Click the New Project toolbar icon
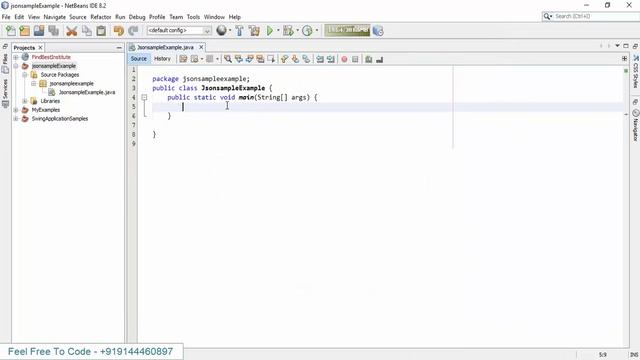This screenshot has height=360, width=640. coord(24,31)
